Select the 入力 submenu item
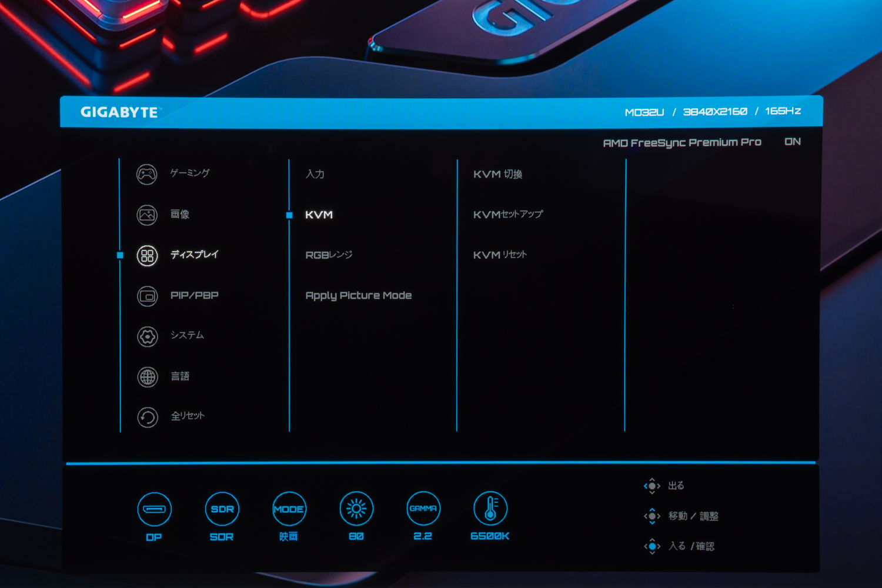This screenshot has height=588, width=882. point(315,174)
